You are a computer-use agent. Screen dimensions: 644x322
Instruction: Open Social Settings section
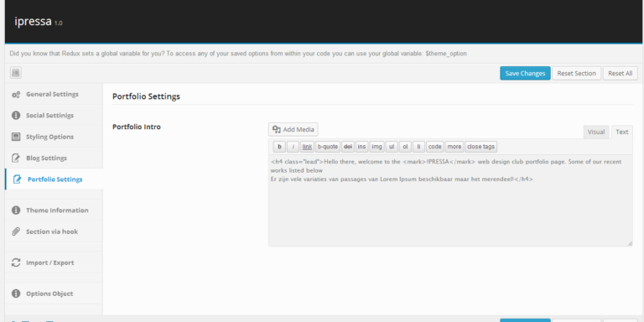pos(54,116)
